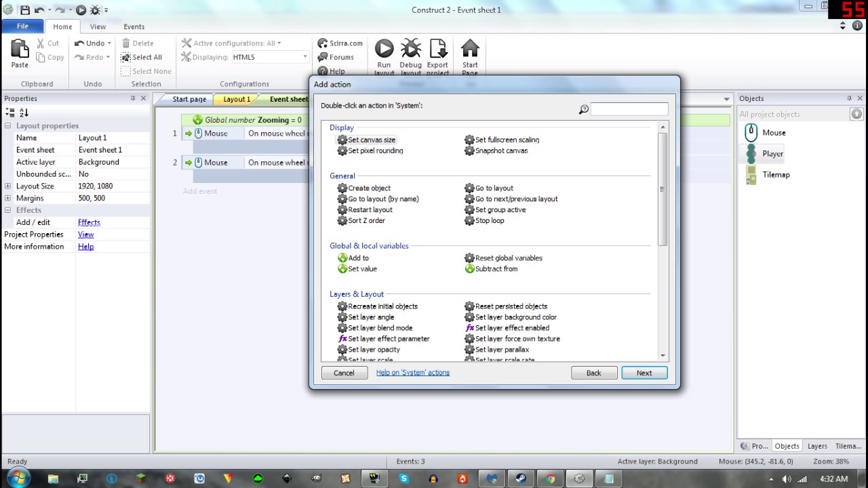Click the Select All button

pos(141,58)
